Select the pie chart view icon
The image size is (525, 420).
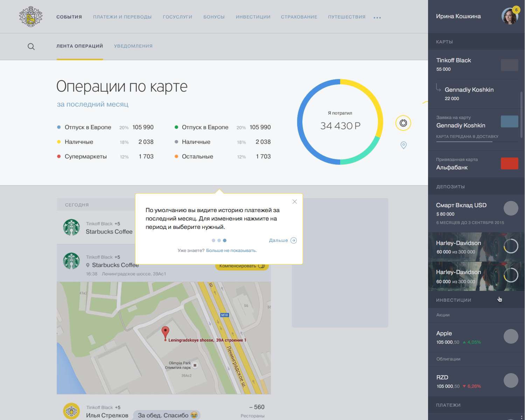coord(403,123)
